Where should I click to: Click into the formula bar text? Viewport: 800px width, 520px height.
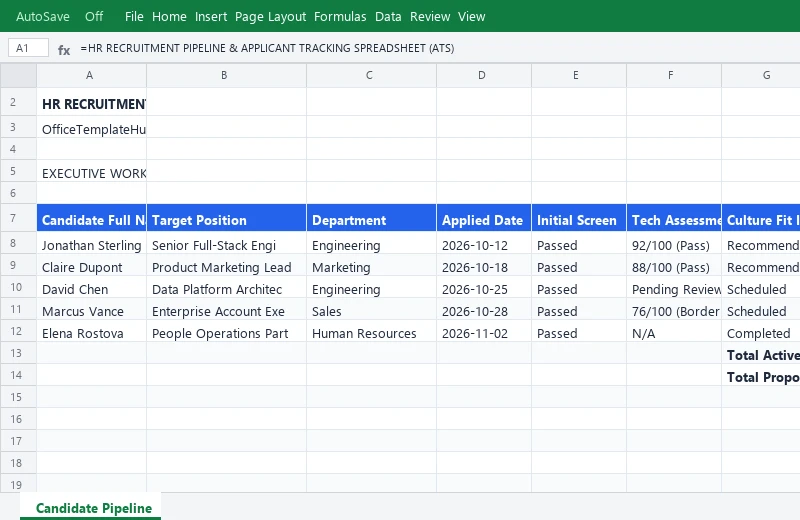tap(267, 48)
